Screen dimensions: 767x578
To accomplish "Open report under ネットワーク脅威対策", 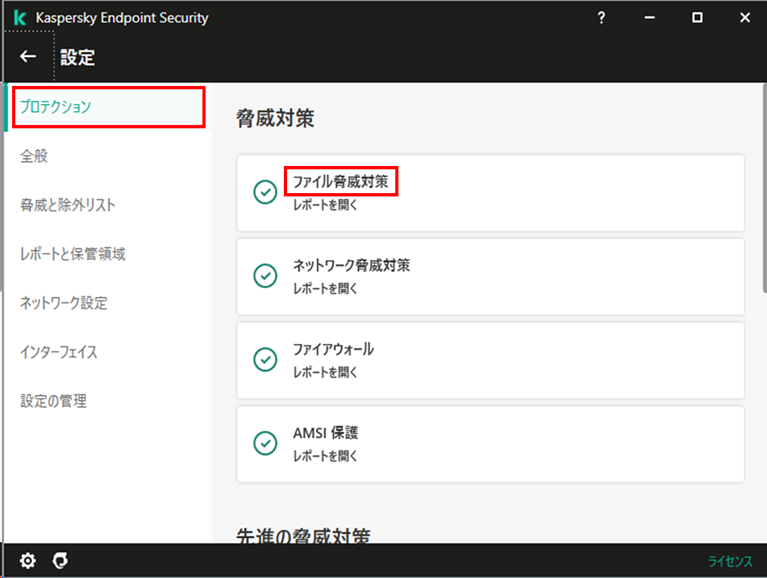I will click(325, 289).
